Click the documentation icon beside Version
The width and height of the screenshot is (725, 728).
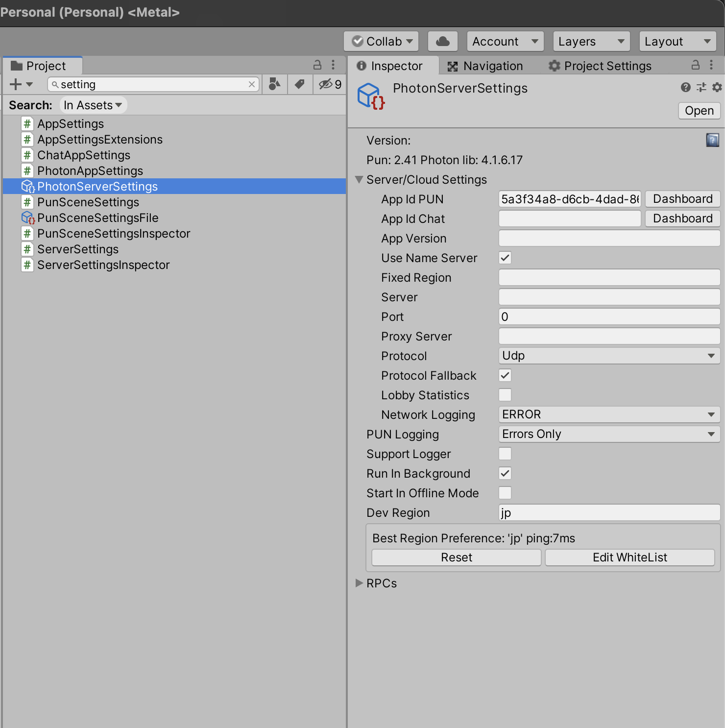(712, 140)
